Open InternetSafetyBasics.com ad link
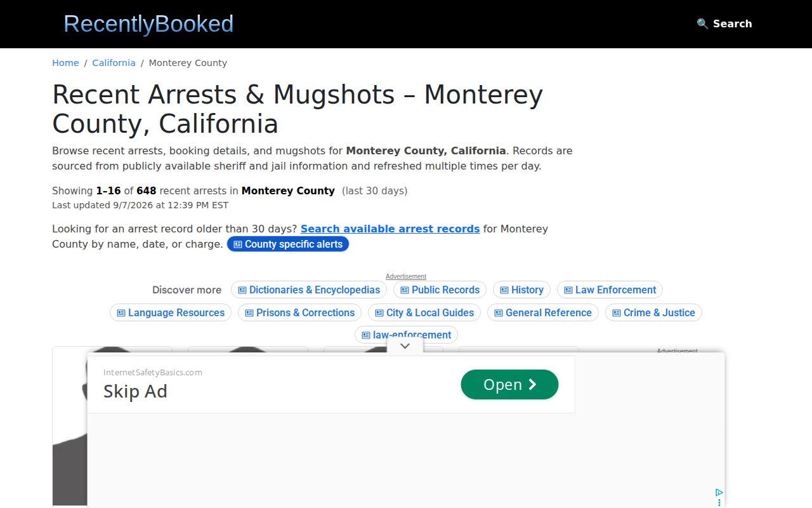This screenshot has width=812, height=508. [x=153, y=373]
